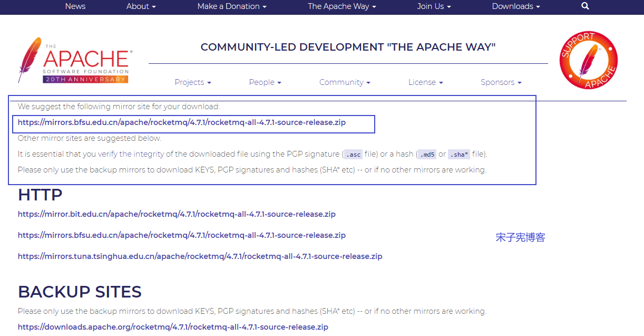Open the News menu item
This screenshot has width=644, height=336.
(x=75, y=6)
